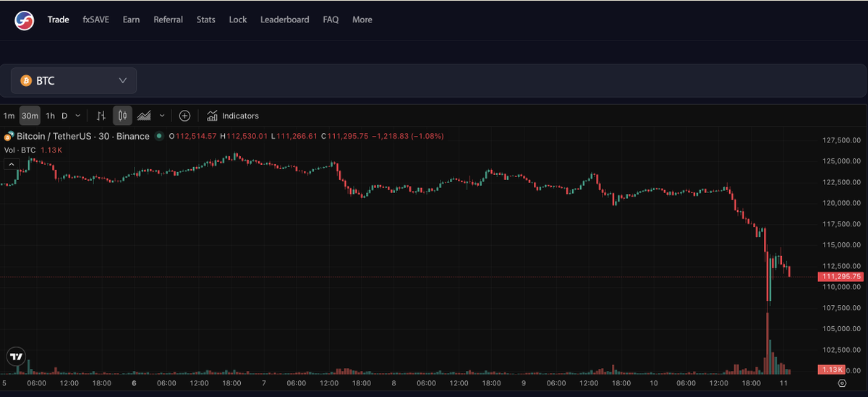Click the f(x) protocol logo
The height and width of the screenshot is (397, 868).
click(x=25, y=20)
